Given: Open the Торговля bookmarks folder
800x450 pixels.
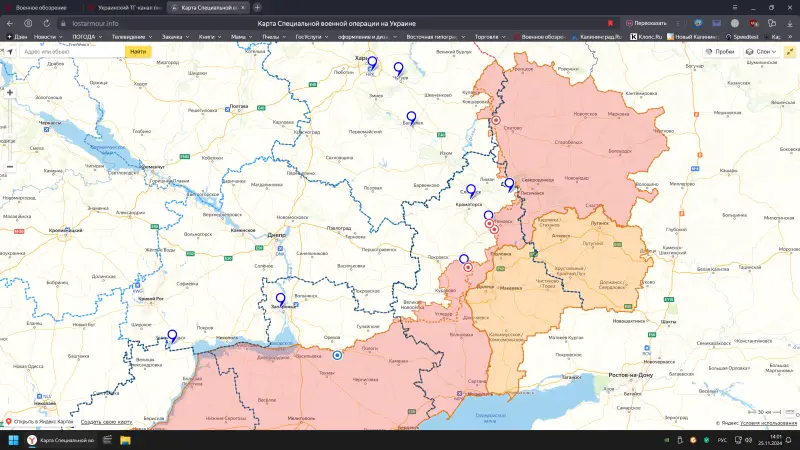Looking at the screenshot, I should [488, 37].
